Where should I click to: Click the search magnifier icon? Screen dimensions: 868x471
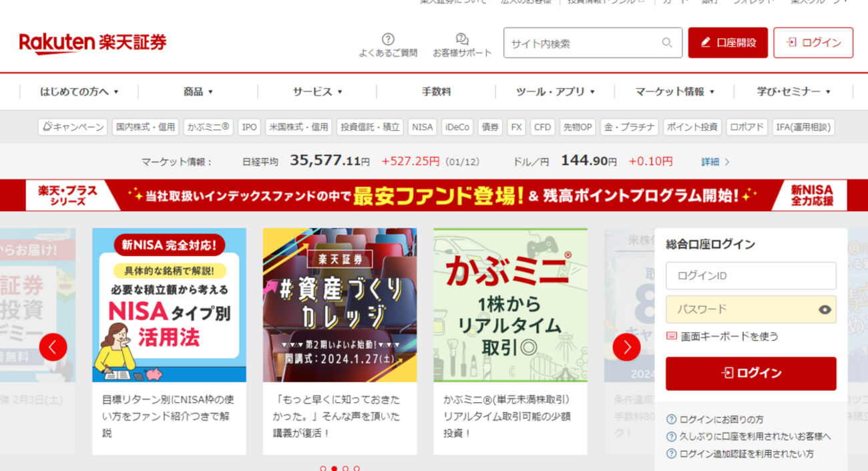(x=666, y=43)
